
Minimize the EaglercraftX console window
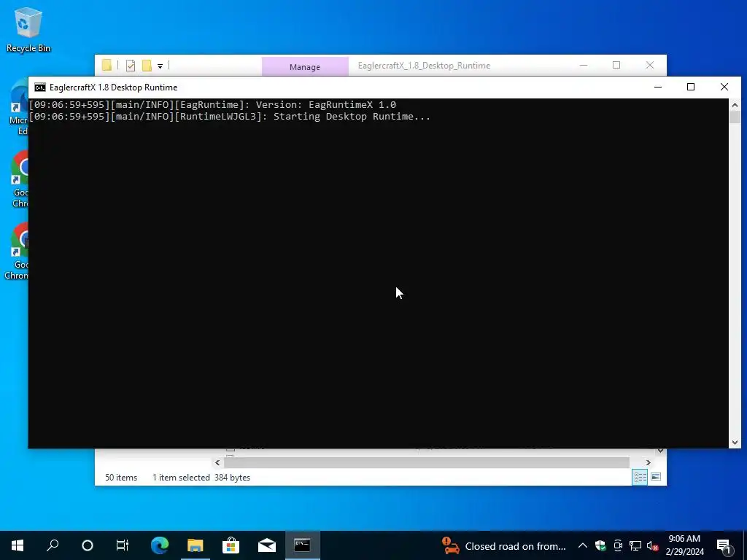(x=658, y=87)
